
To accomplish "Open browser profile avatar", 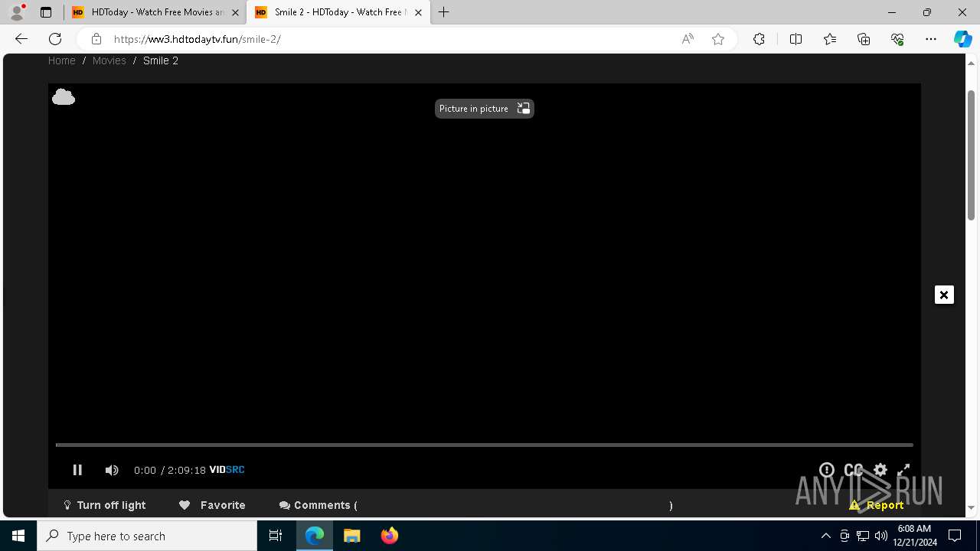I will (17, 12).
